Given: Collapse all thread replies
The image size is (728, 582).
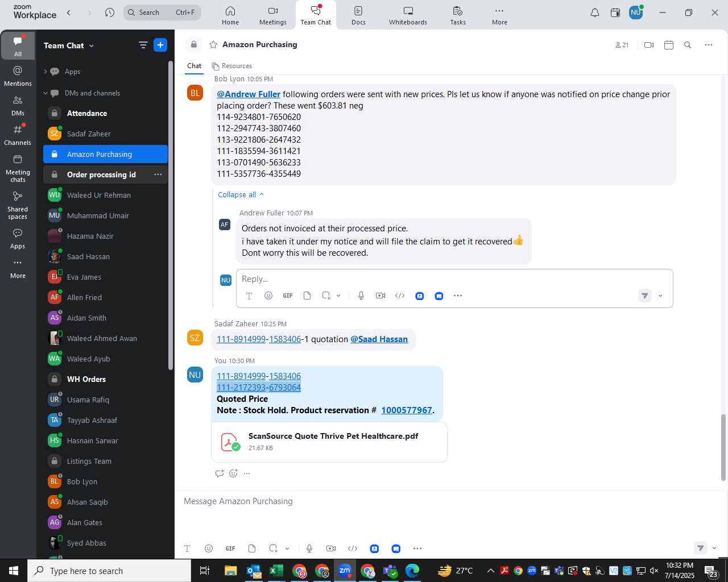Looking at the screenshot, I should (241, 194).
